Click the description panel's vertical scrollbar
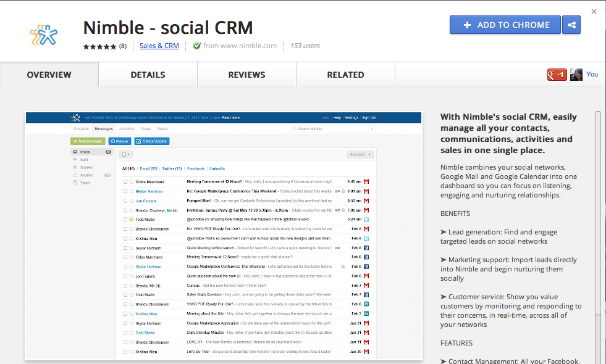The width and height of the screenshot is (606, 364). point(598,212)
